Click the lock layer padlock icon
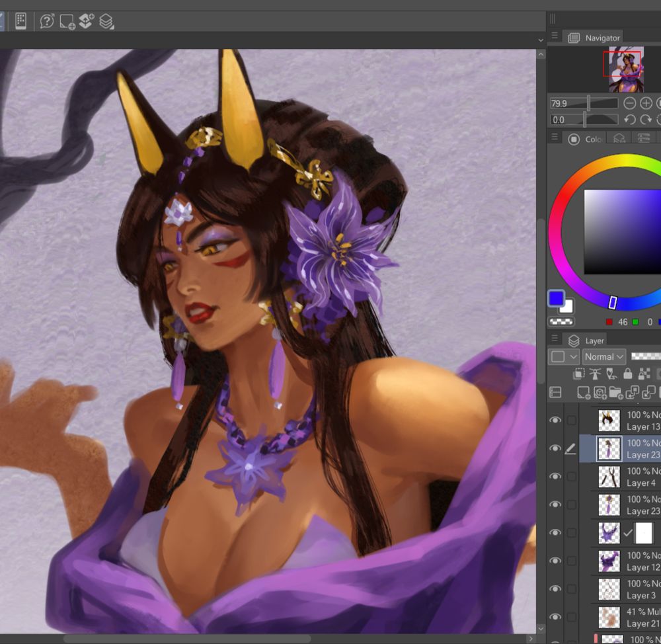The height and width of the screenshot is (644, 661). (x=628, y=374)
